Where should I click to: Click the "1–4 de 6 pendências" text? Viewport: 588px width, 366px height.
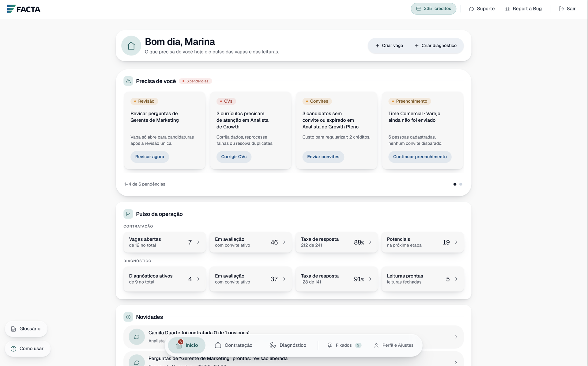145,184
